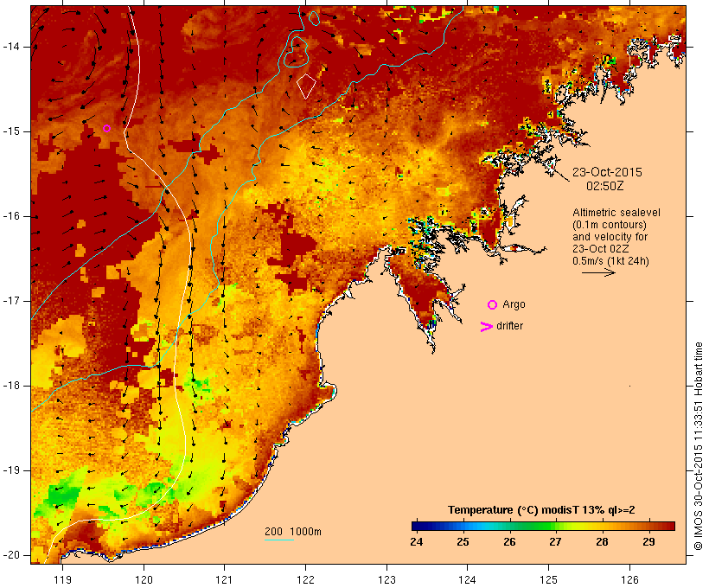Click the magenta drifter arrow symbol in legend
The image size is (709, 588).
tap(486, 327)
